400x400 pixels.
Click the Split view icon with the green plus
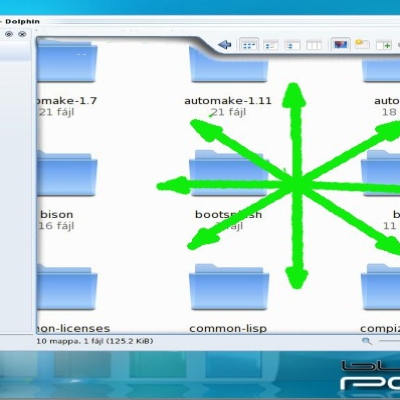384,45
